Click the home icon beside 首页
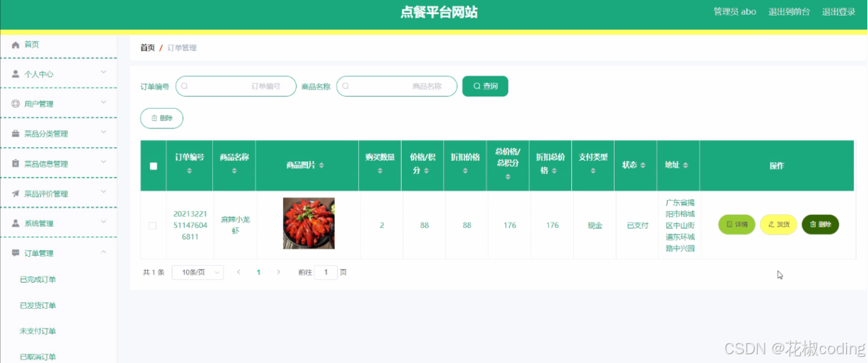 click(16, 45)
